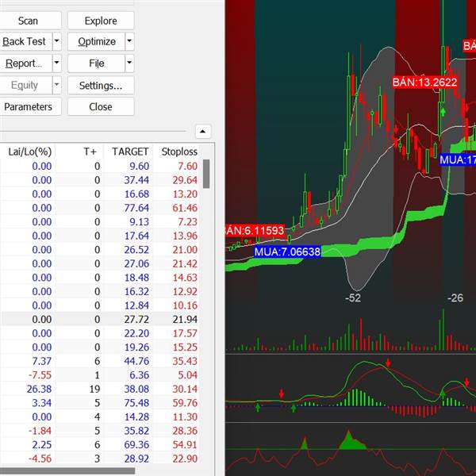This screenshot has height=476, width=476.
Task: Select highlighted row with TARGET 27.72
Action: (100, 320)
